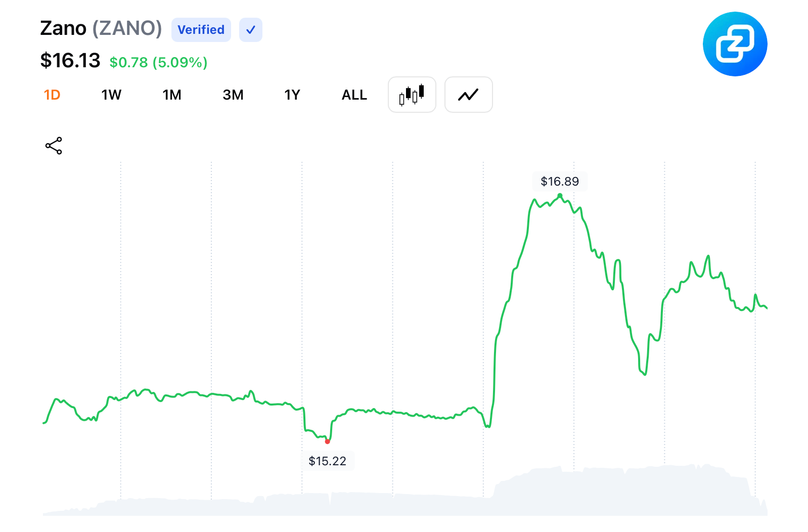808x532 pixels.
Task: Switch to line chart view
Action: click(x=468, y=95)
